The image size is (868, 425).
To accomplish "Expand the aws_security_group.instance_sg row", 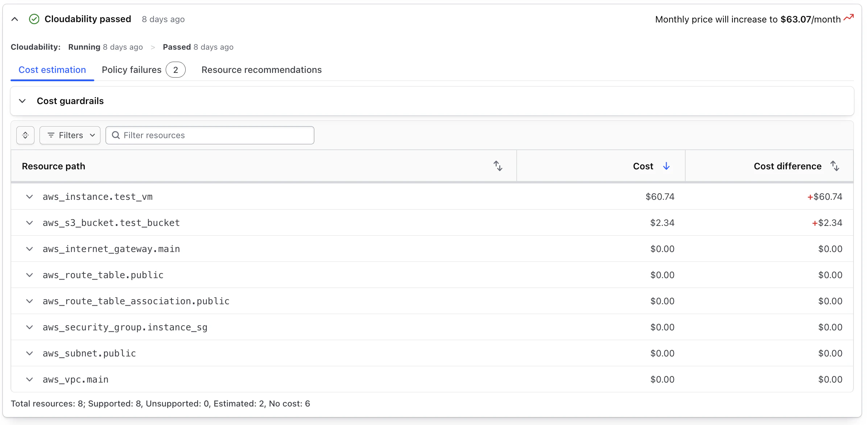I will pyautogui.click(x=30, y=327).
